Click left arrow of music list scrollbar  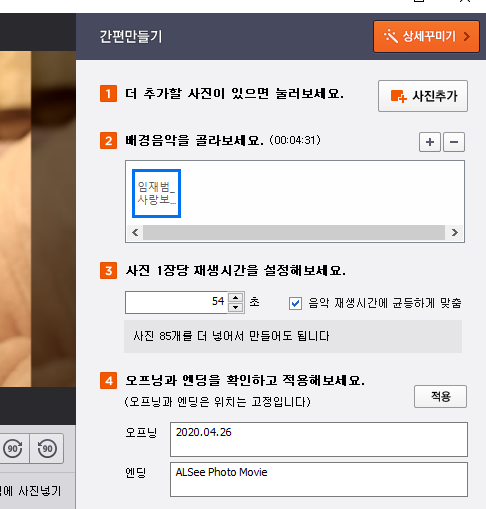click(x=135, y=232)
